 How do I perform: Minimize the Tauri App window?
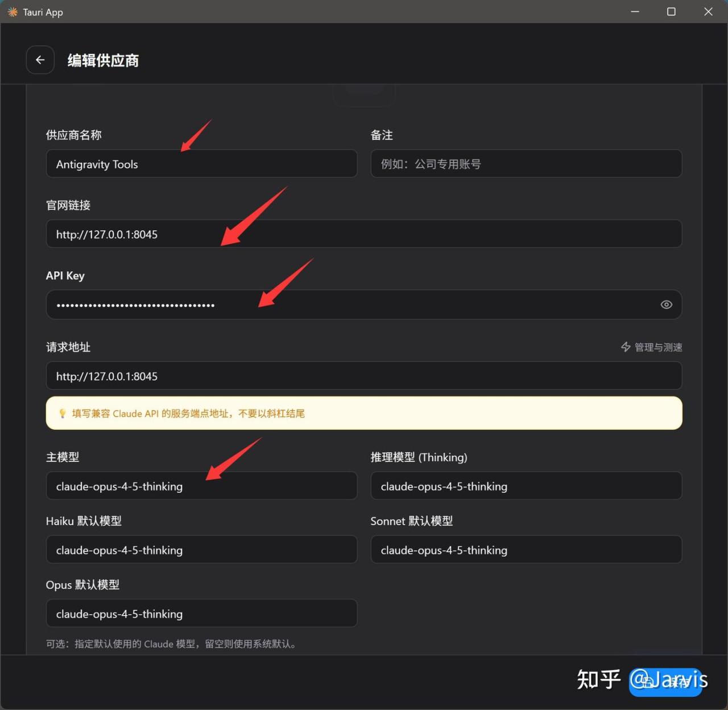pos(635,12)
